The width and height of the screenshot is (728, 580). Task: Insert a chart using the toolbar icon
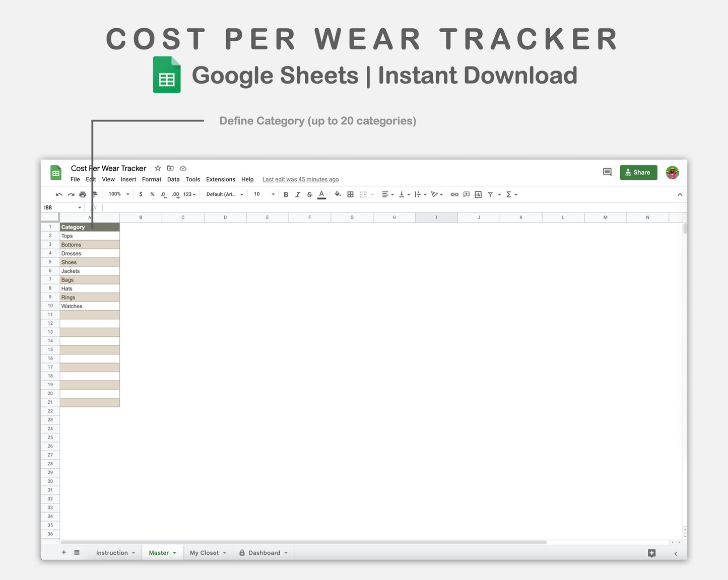tap(477, 194)
